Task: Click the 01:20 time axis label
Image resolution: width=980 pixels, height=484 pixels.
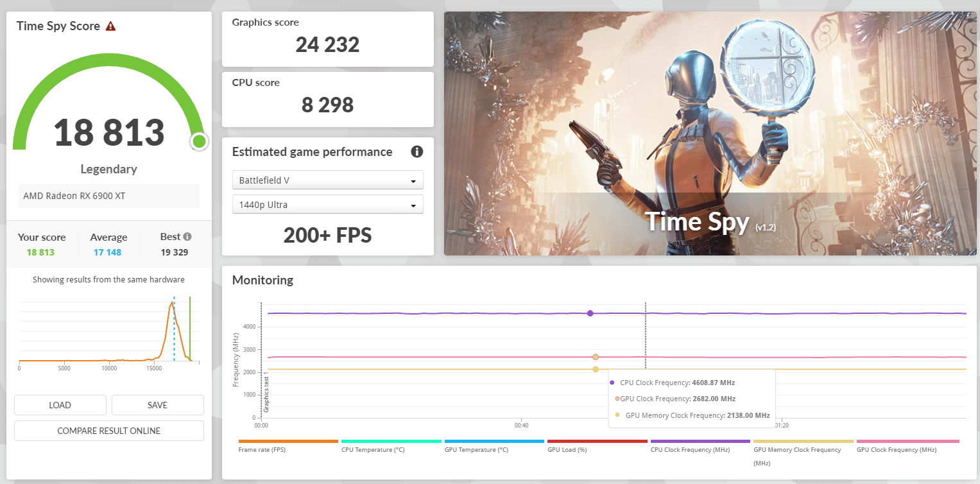Action: [781, 426]
